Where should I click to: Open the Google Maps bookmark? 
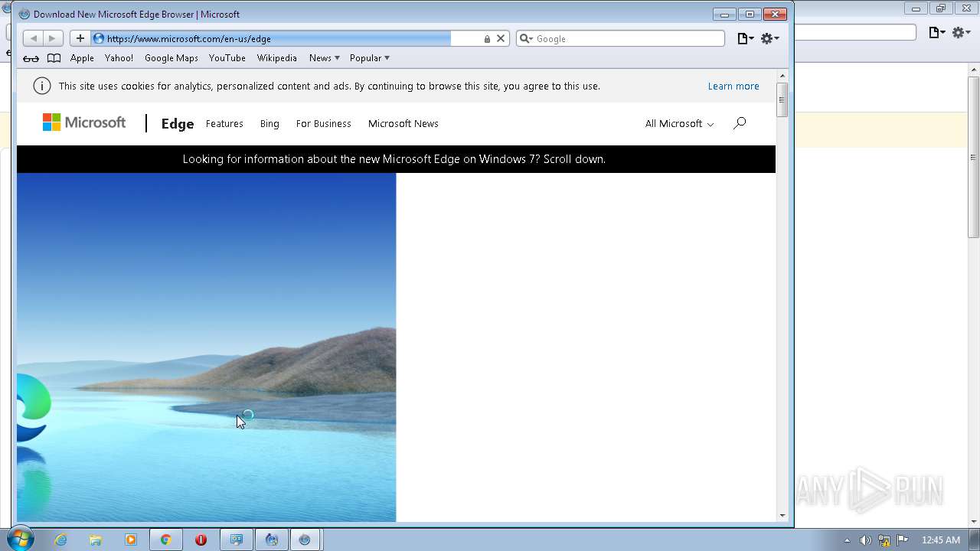click(x=171, y=58)
